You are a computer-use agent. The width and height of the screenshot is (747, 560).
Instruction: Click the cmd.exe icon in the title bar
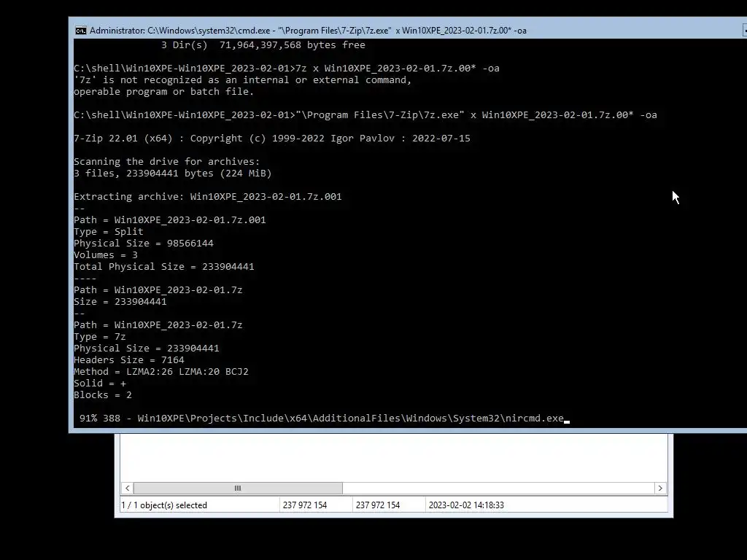80,31
